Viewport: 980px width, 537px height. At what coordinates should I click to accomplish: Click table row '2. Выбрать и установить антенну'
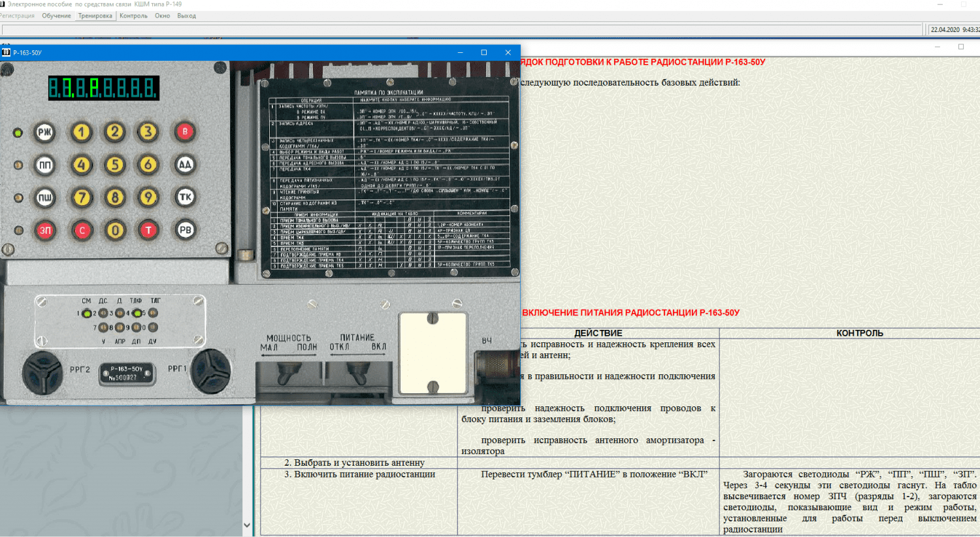(x=620, y=463)
